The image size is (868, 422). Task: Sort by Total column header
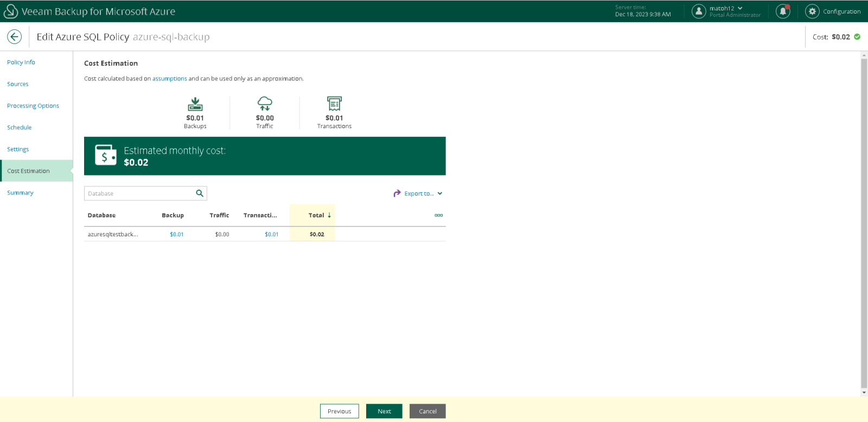click(316, 216)
